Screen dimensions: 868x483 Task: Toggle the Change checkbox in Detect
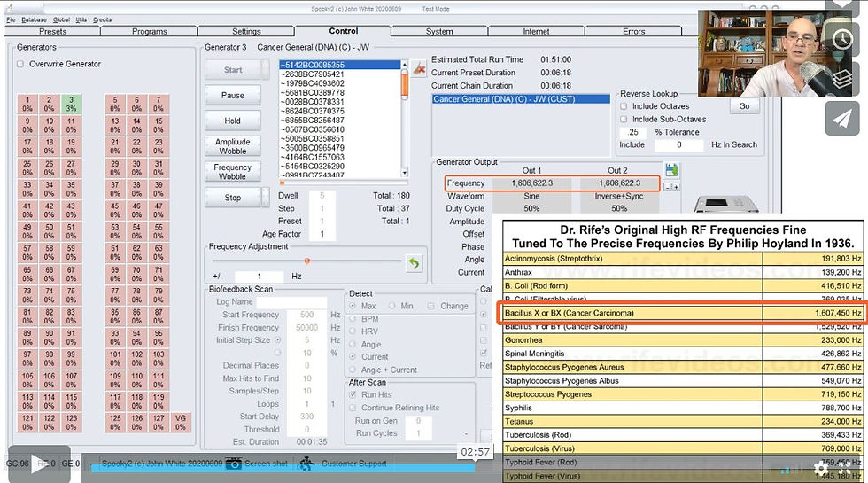point(430,306)
